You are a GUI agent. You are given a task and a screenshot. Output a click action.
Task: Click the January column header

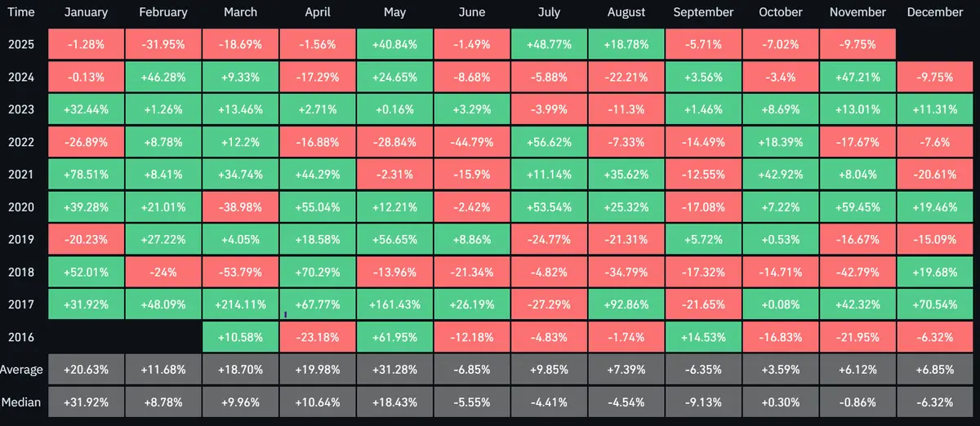tap(86, 12)
